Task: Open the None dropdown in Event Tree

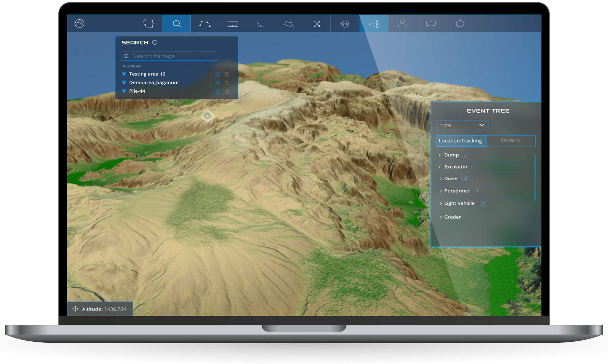Action: click(462, 125)
